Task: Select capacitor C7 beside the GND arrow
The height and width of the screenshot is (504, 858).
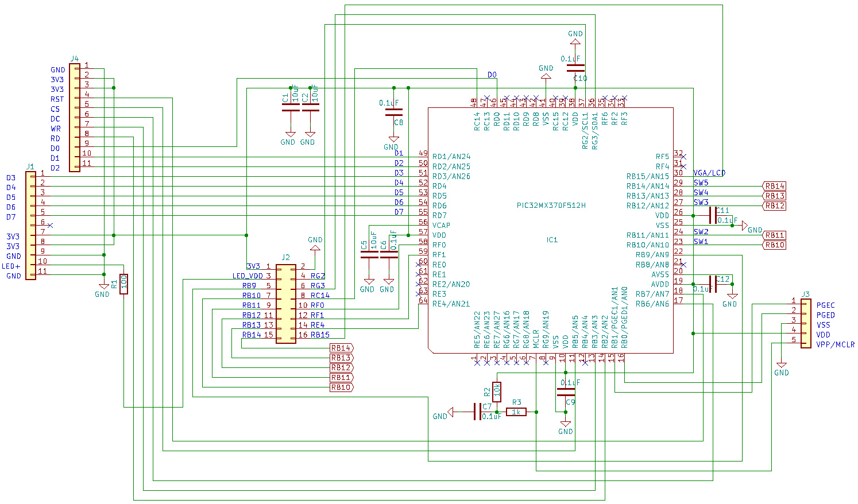Action: pos(477,412)
